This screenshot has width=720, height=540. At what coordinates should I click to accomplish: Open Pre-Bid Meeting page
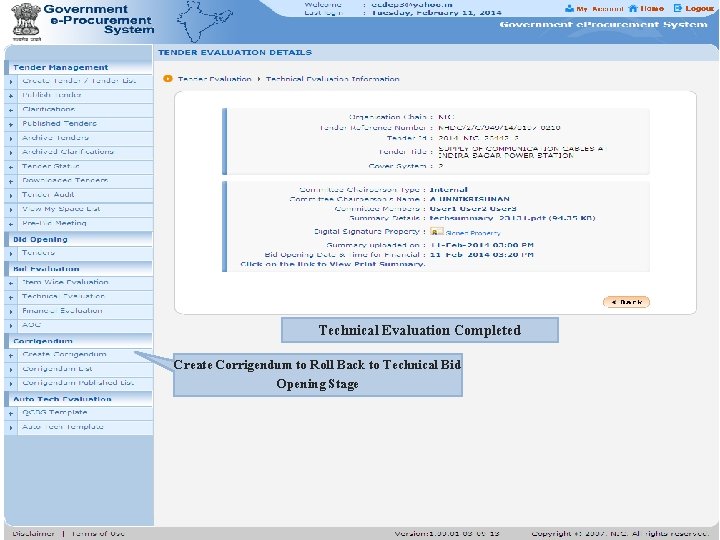point(54,223)
